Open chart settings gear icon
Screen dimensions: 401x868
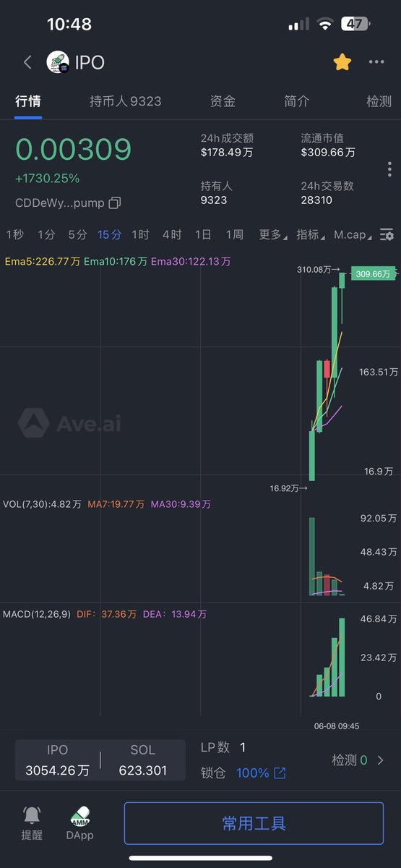(387, 234)
